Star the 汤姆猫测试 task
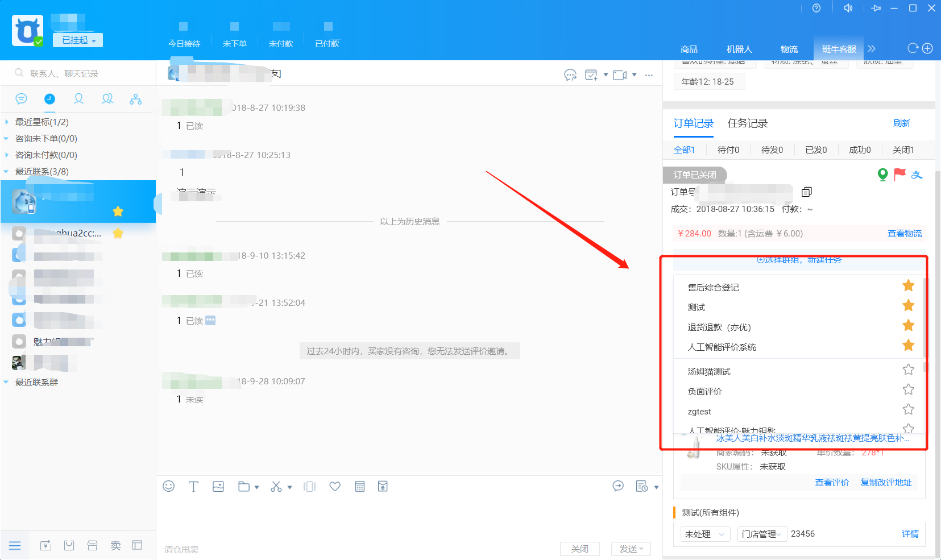The width and height of the screenshot is (941, 560). (x=908, y=370)
